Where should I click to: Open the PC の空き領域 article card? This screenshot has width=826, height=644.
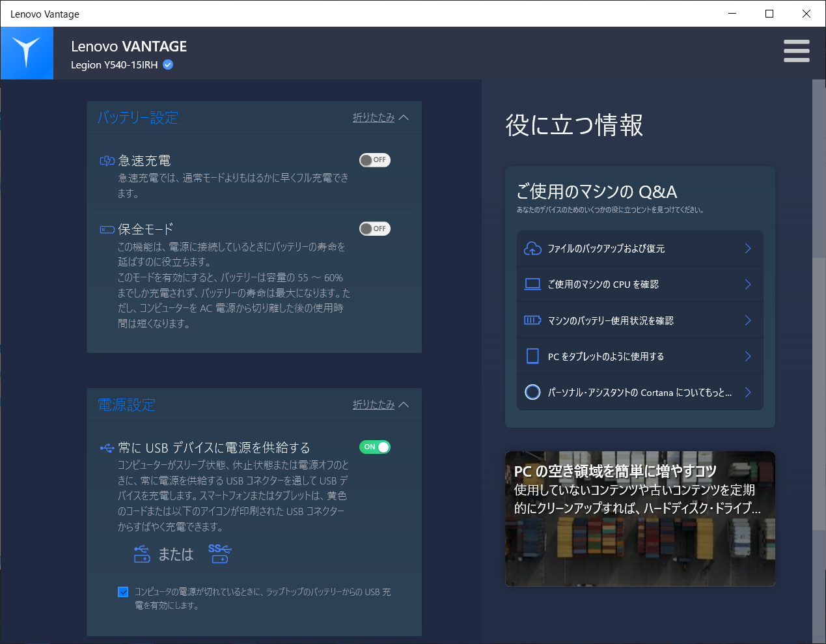(640, 518)
